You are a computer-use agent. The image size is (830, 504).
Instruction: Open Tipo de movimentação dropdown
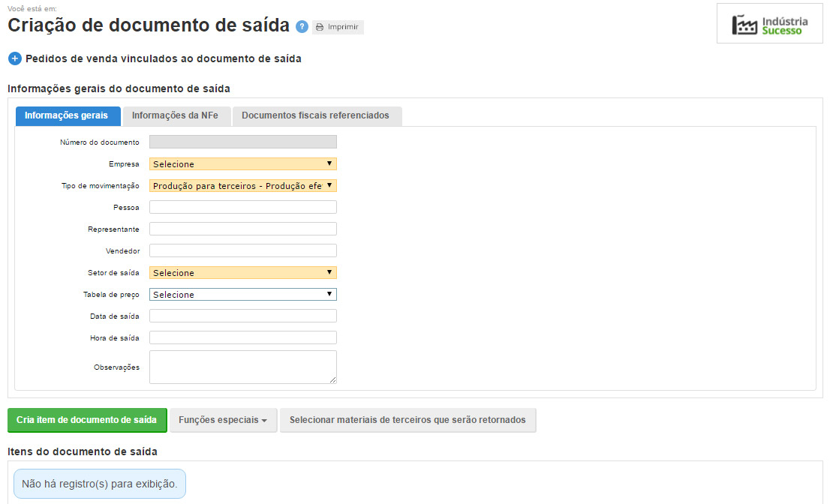(242, 186)
